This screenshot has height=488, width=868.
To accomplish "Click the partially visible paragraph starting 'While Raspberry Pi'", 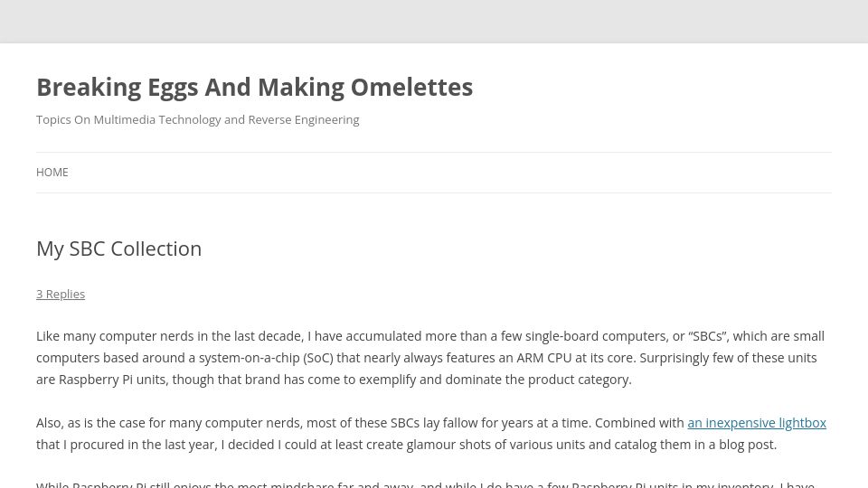I will pyautogui.click(x=425, y=484).
